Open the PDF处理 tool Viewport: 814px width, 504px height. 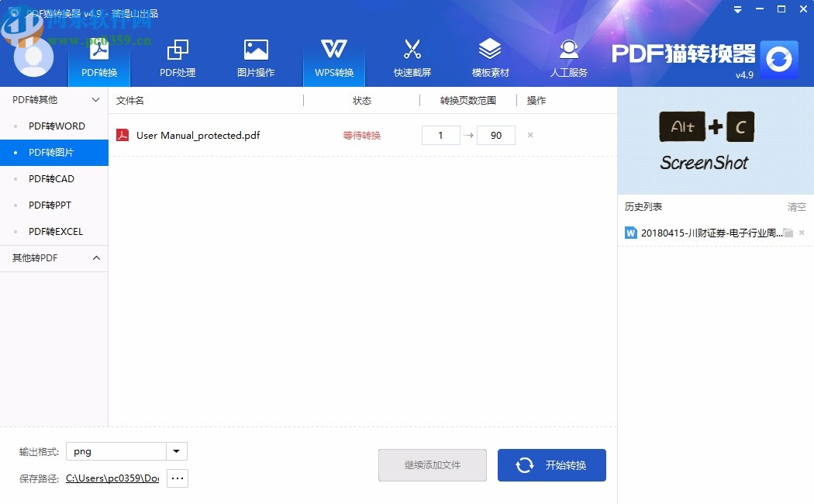177,58
